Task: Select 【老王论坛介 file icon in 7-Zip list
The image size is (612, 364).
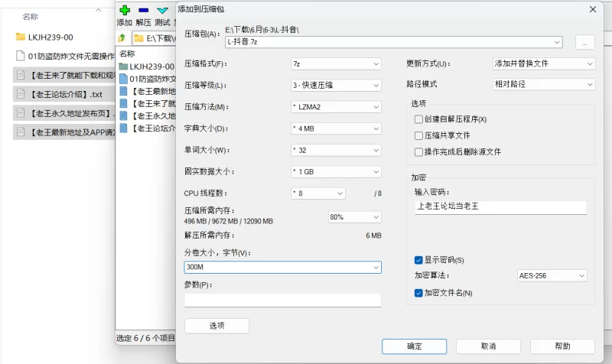Action: coord(123,128)
